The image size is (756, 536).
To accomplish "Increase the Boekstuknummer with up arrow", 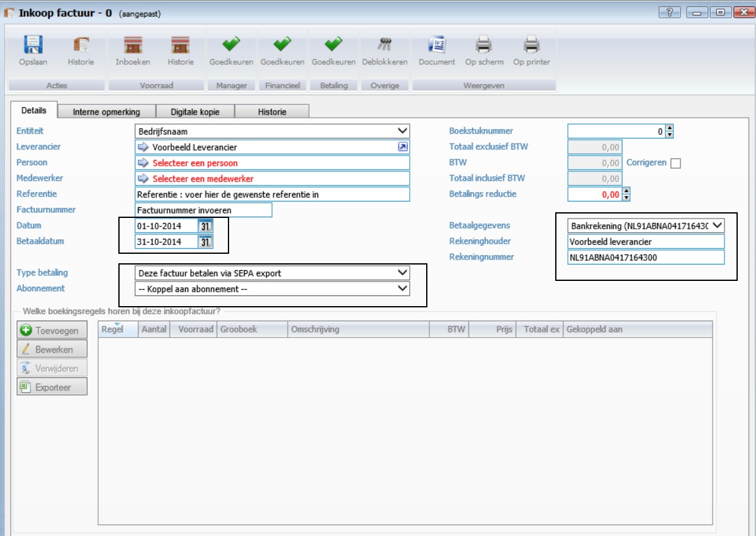I will click(669, 128).
